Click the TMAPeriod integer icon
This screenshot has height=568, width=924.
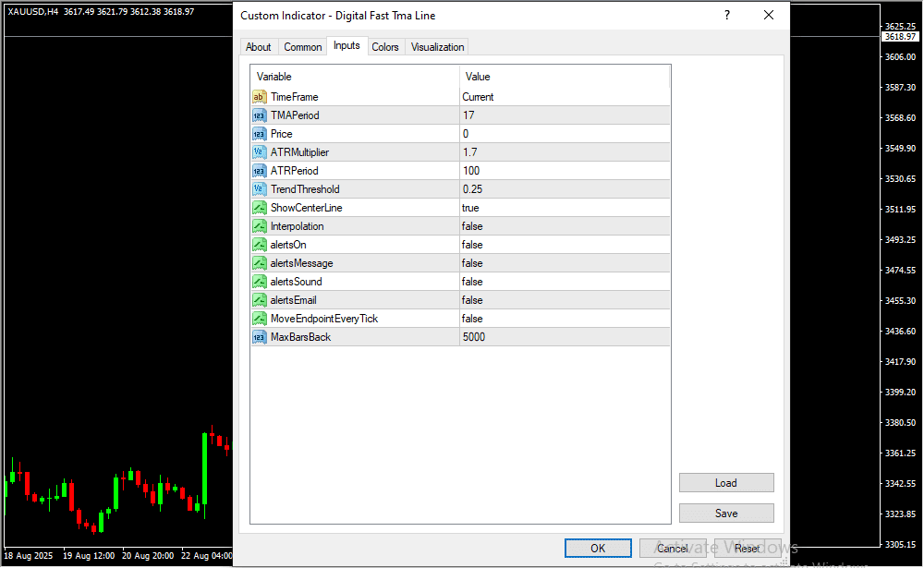pyautogui.click(x=260, y=115)
